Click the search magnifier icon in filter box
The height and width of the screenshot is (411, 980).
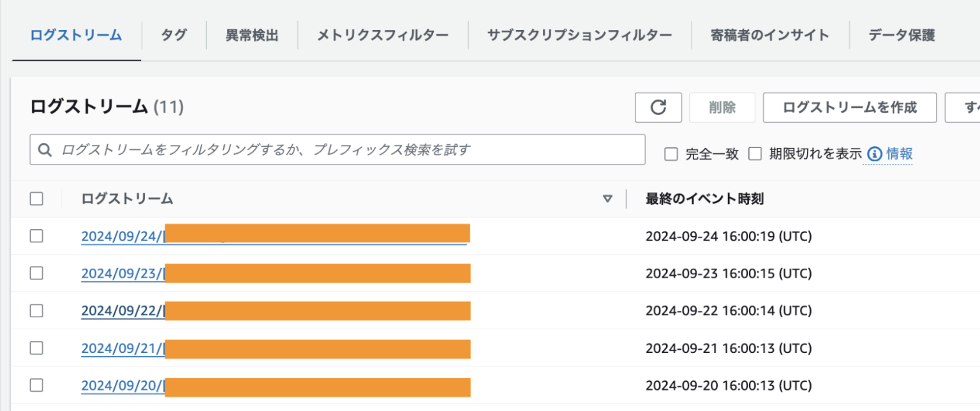45,149
